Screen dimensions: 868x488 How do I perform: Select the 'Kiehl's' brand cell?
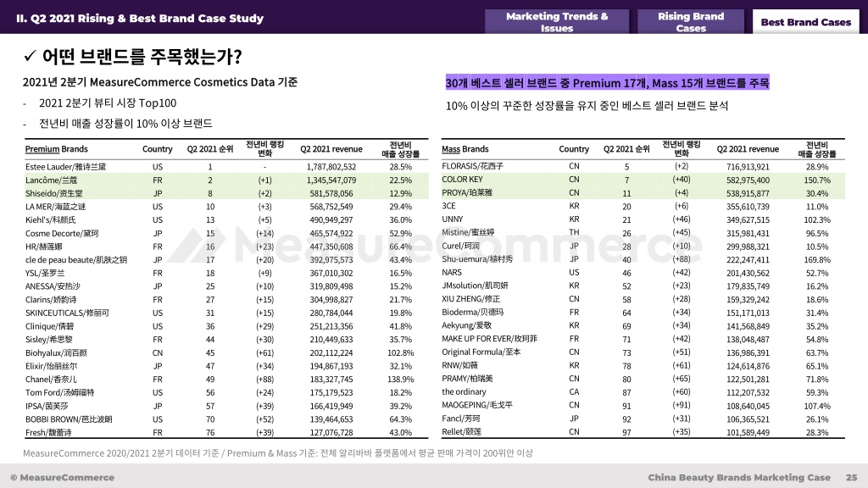tap(50, 219)
